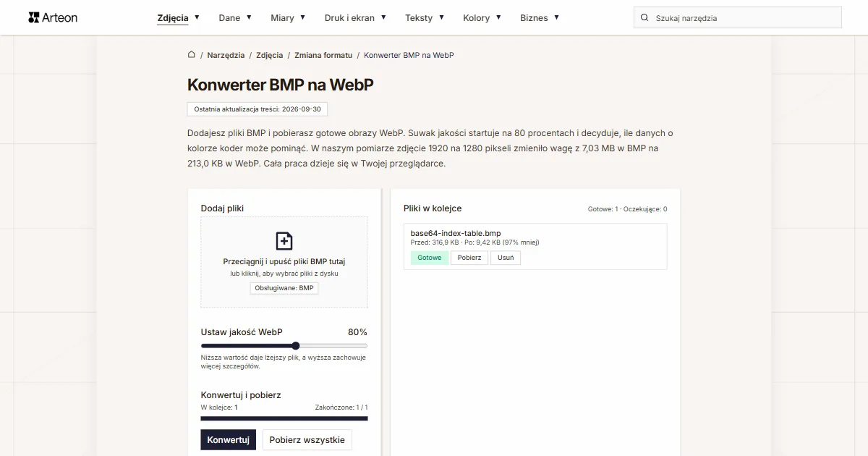Click the add-file icon in drop zone
The width and height of the screenshot is (868, 456).
coord(284,241)
